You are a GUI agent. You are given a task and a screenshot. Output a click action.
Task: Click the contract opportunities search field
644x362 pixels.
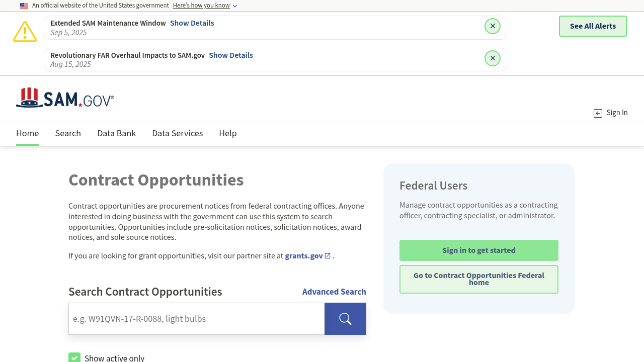point(196,319)
